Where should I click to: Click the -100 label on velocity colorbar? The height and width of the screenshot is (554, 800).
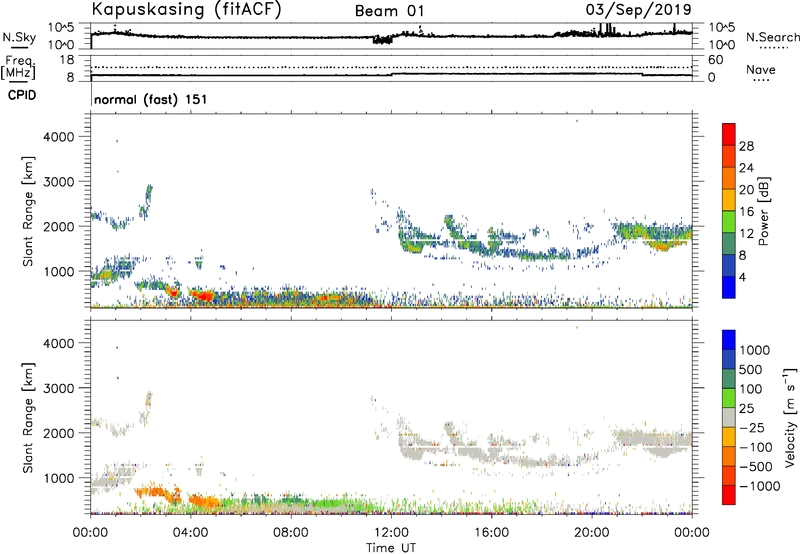tap(756, 447)
